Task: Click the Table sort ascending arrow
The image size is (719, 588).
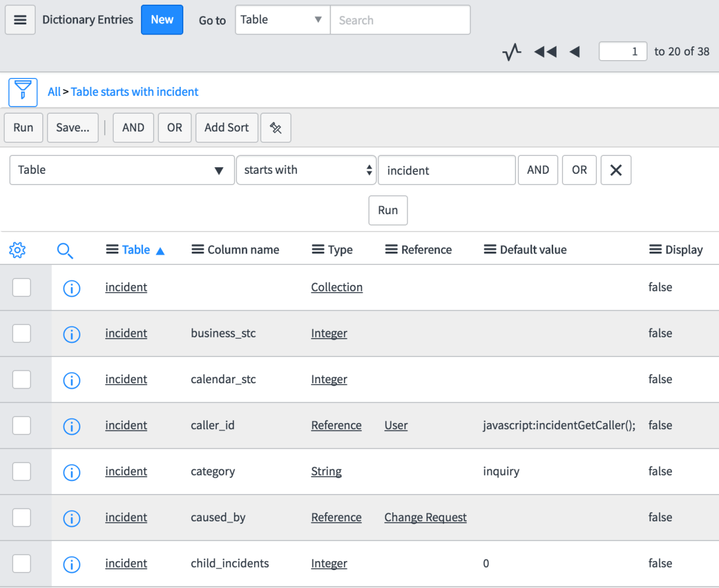Action: pos(160,251)
